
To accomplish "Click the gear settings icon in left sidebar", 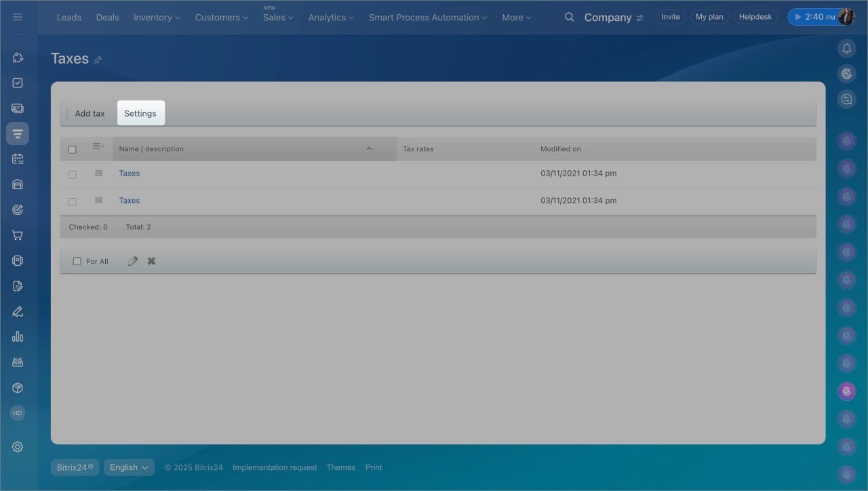I will click(18, 447).
